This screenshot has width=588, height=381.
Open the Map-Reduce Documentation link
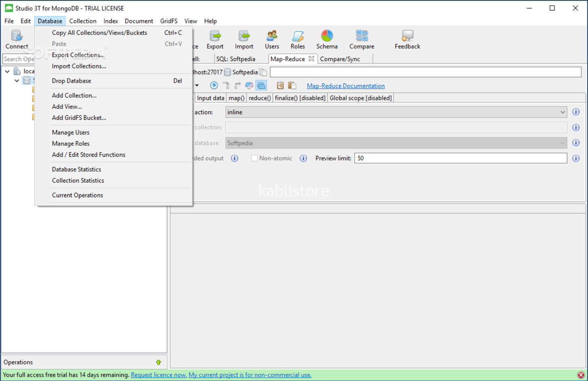(x=346, y=86)
